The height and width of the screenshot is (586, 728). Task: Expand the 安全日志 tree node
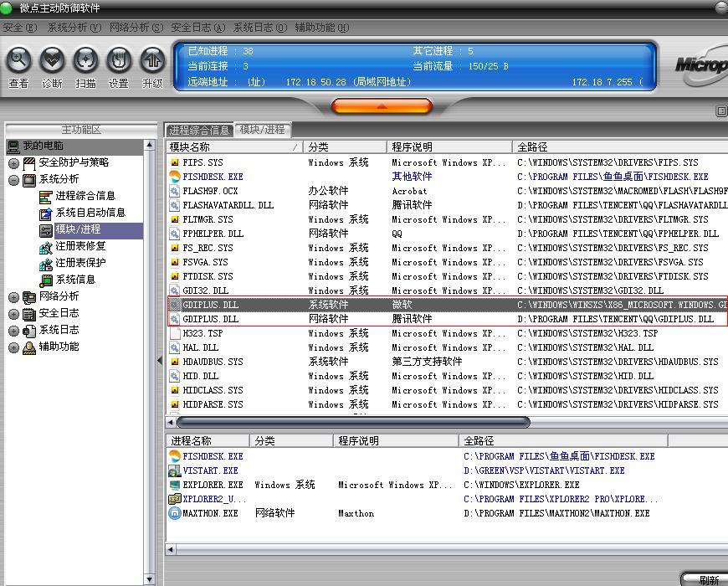(14, 315)
